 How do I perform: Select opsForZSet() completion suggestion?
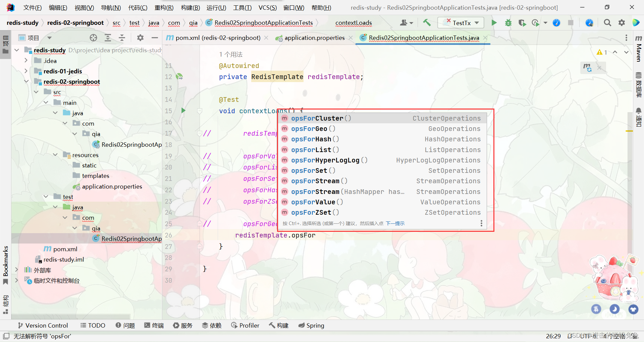[382, 212]
